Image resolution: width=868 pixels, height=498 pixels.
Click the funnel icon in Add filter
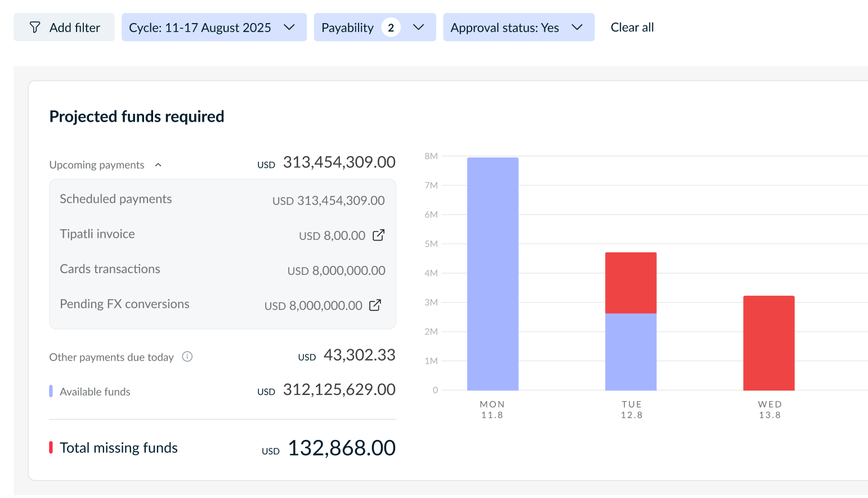[35, 28]
